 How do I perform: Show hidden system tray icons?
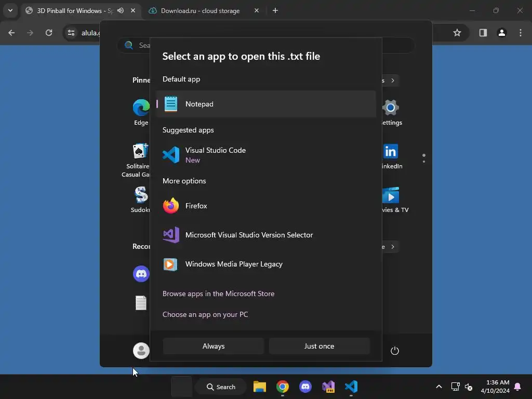(438, 387)
